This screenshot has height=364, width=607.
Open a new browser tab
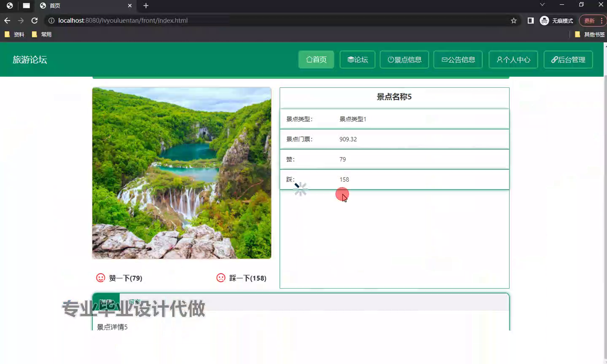[x=146, y=5]
